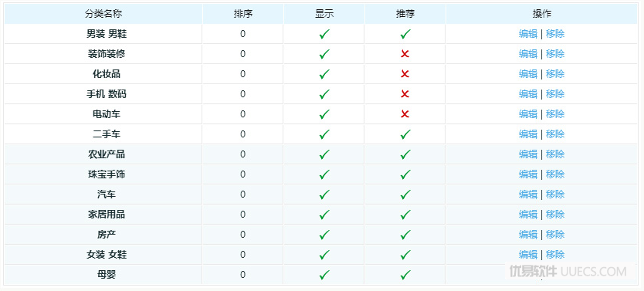The height and width of the screenshot is (291, 644).
Task: Toggle the 显示 checkmark for 男装 男鞋
Action: point(324,34)
